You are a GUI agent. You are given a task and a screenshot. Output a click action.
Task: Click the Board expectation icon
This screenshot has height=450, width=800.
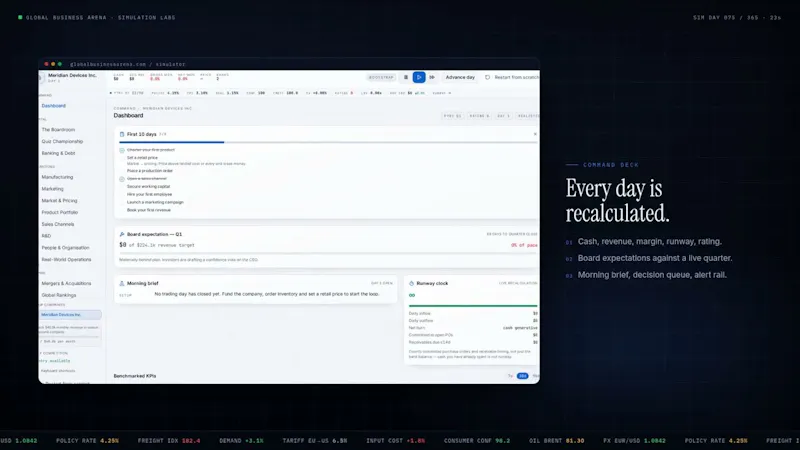[x=121, y=234]
